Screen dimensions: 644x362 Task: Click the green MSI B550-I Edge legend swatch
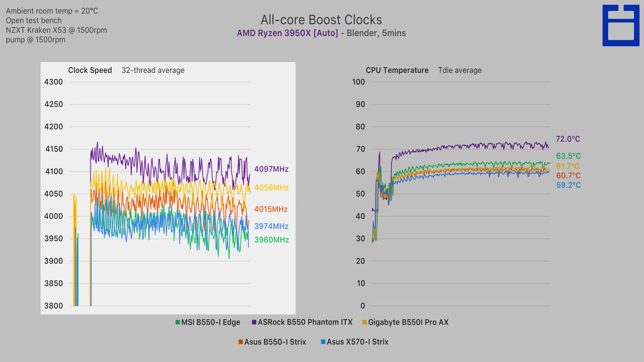178,322
